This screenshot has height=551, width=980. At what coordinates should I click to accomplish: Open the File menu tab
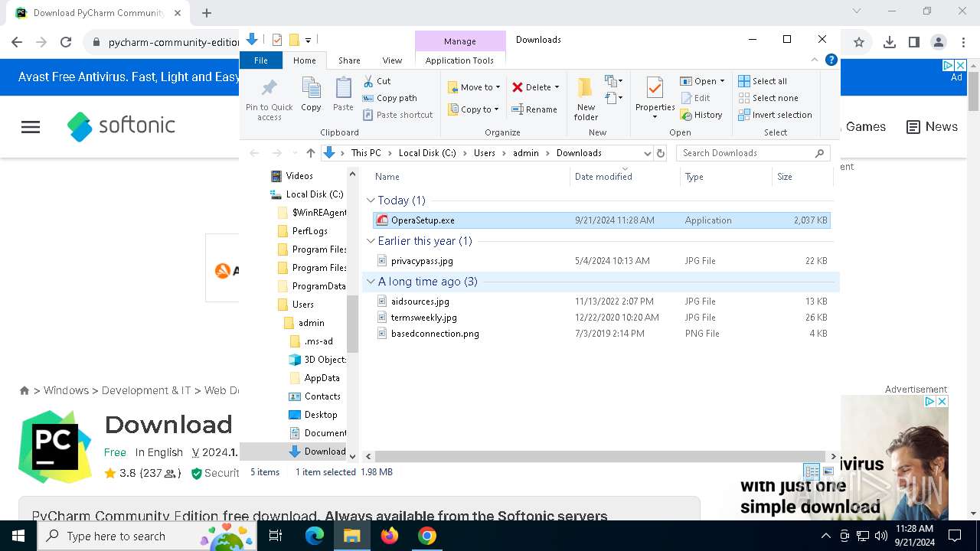click(261, 60)
